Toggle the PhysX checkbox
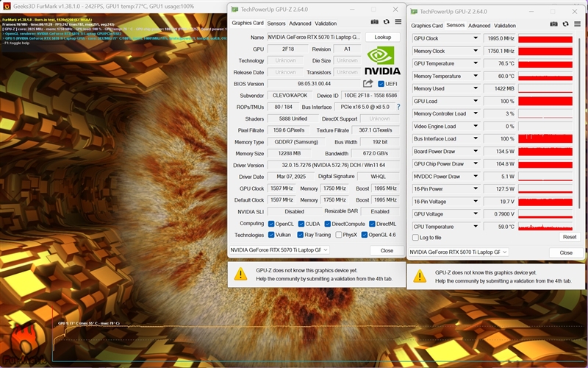588x368 pixels. 339,235
